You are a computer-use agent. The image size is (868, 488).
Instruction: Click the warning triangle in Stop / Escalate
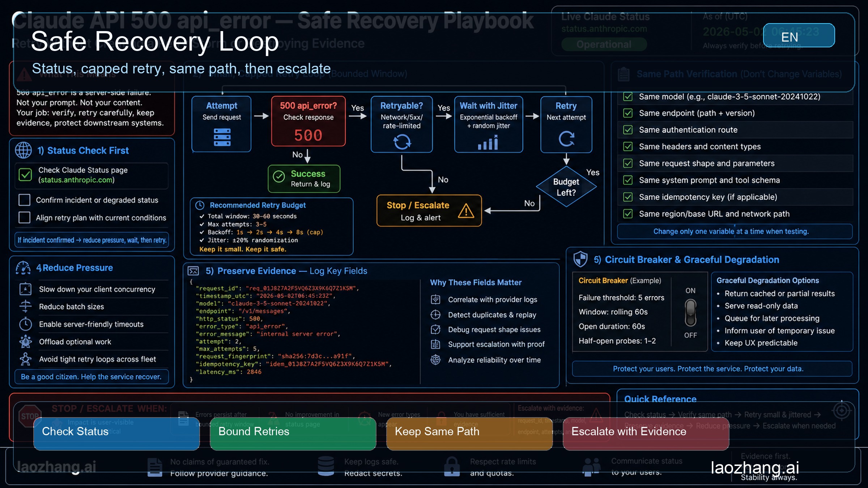(466, 210)
